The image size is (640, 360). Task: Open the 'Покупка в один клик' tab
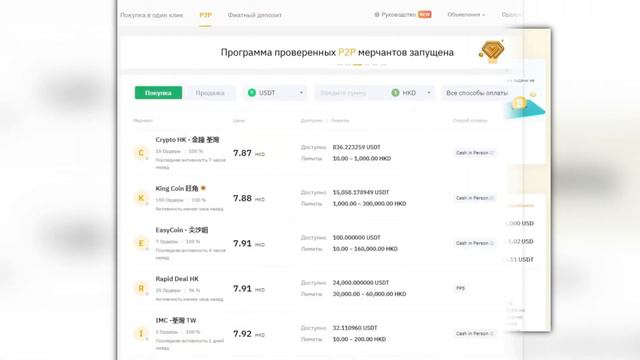point(151,15)
